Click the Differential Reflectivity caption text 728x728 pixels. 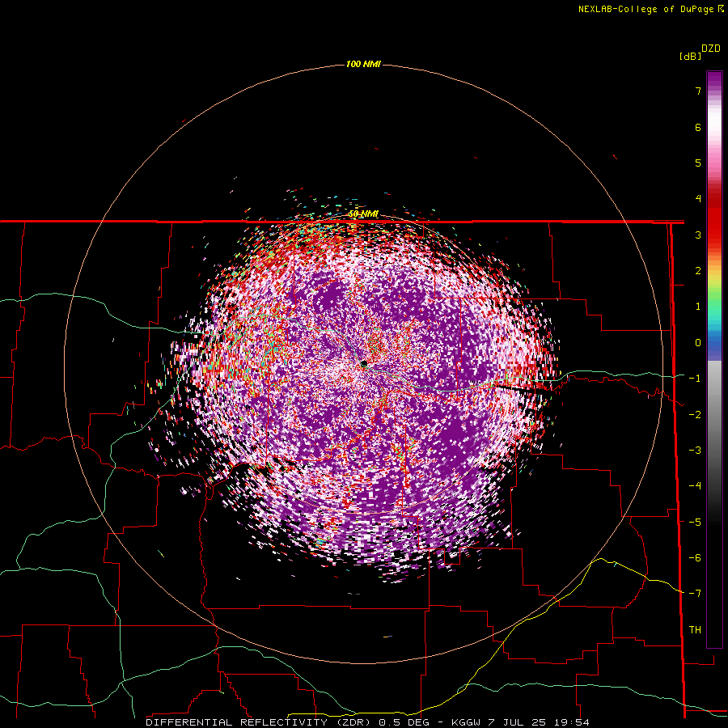coord(368,722)
